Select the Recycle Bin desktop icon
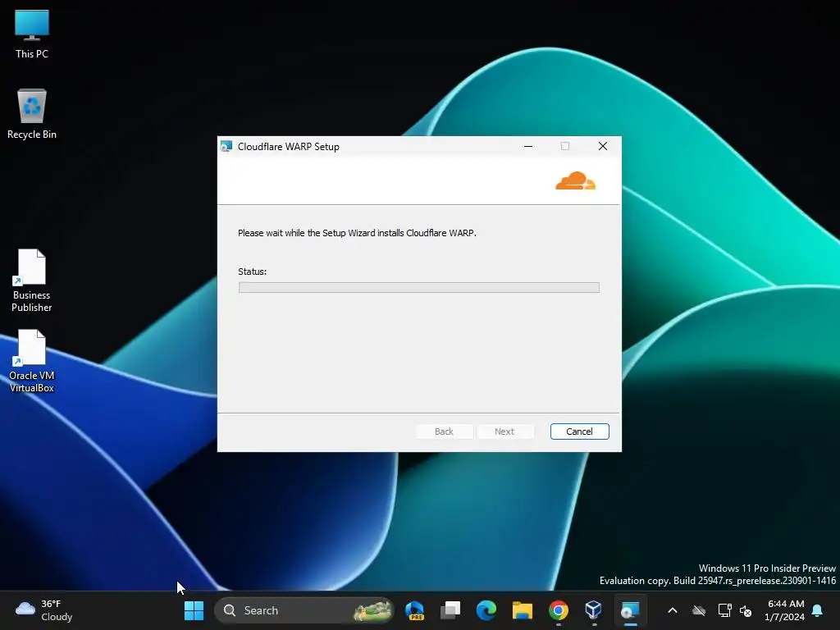840x630 pixels. click(32, 114)
